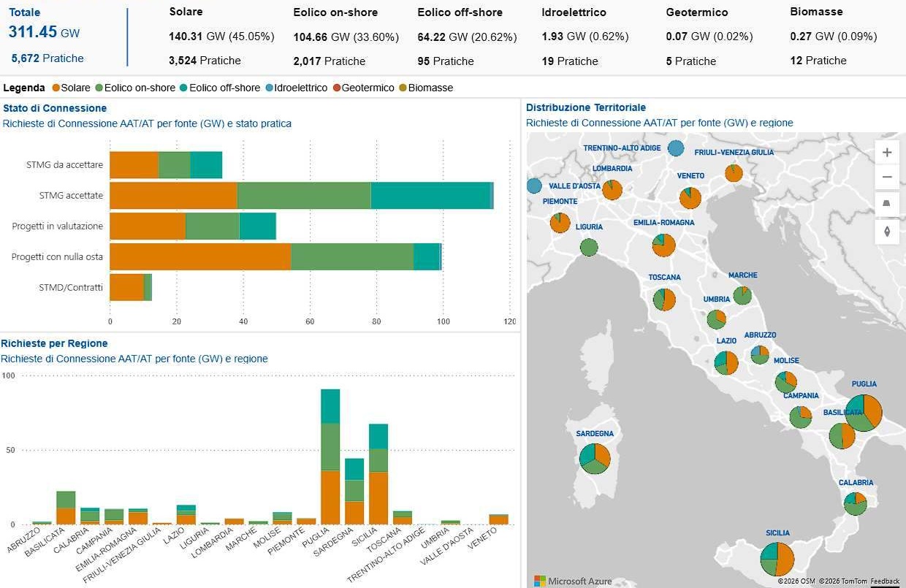Click the Basilicata pie chart on map

pos(842,436)
